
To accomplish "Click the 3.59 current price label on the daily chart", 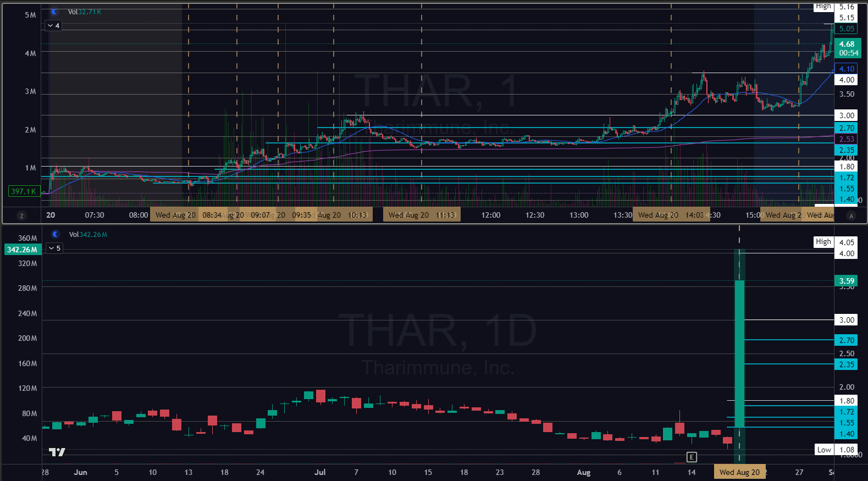I will click(x=847, y=281).
